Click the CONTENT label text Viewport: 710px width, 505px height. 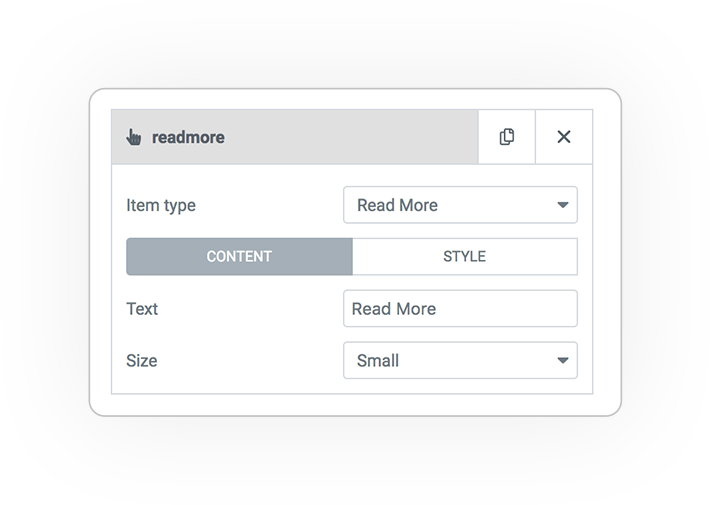coord(239,256)
